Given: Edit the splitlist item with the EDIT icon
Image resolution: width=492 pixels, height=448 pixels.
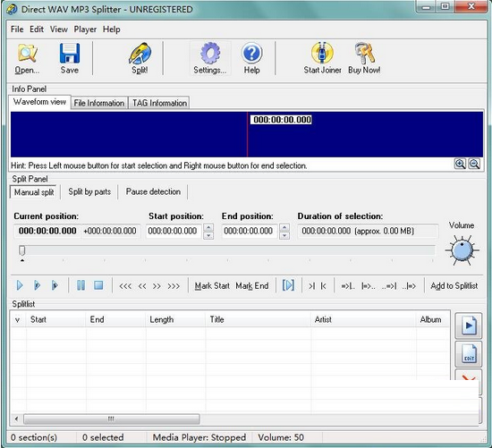Looking at the screenshot, I should pos(469,354).
